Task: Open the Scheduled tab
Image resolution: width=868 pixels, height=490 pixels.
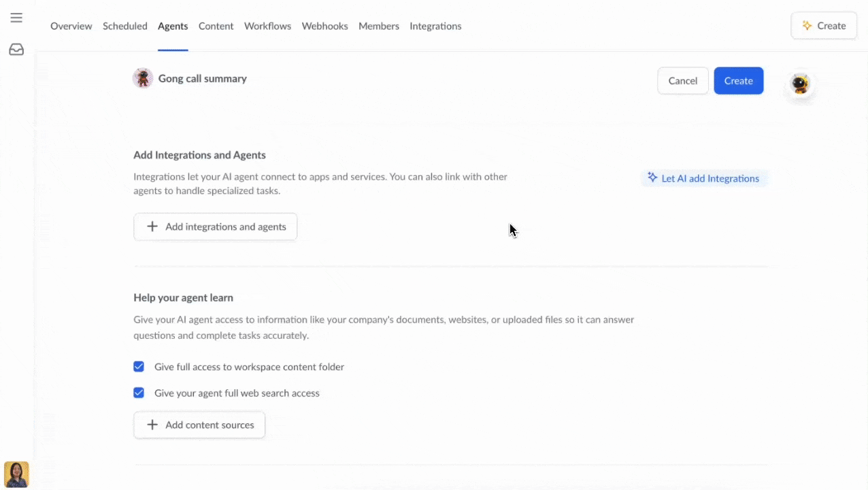Action: click(125, 26)
